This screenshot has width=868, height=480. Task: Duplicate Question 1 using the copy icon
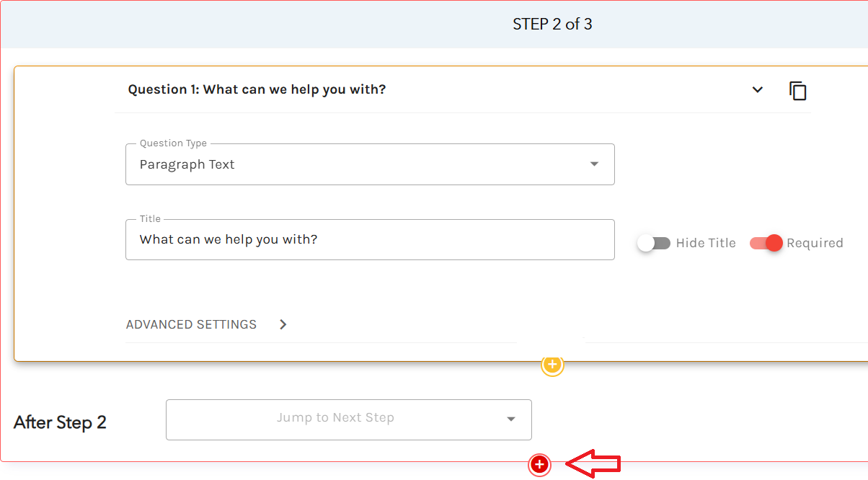coord(798,90)
